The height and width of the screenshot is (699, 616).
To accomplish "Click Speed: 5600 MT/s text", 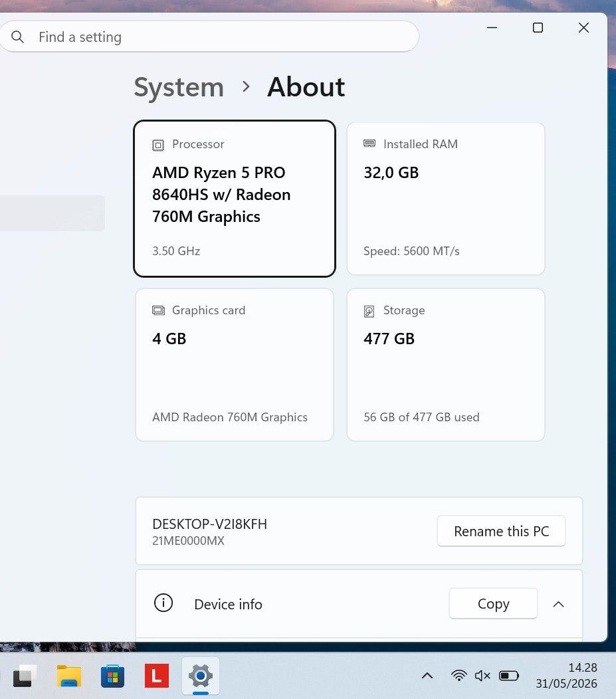I will (411, 251).
